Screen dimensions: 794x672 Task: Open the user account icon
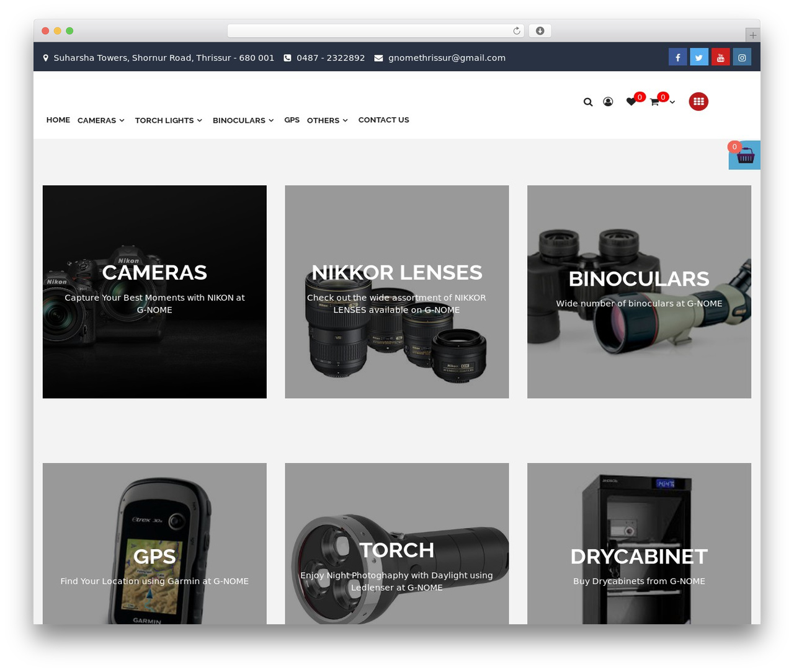(x=608, y=102)
